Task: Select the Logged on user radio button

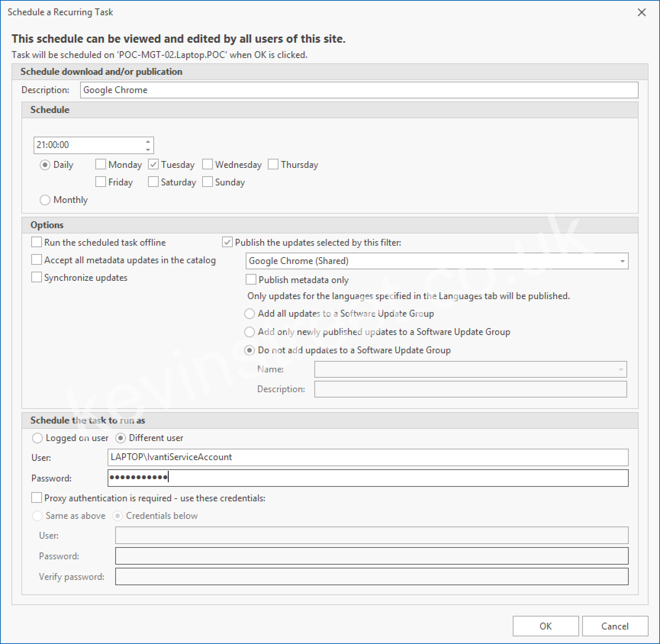Action: (x=37, y=438)
